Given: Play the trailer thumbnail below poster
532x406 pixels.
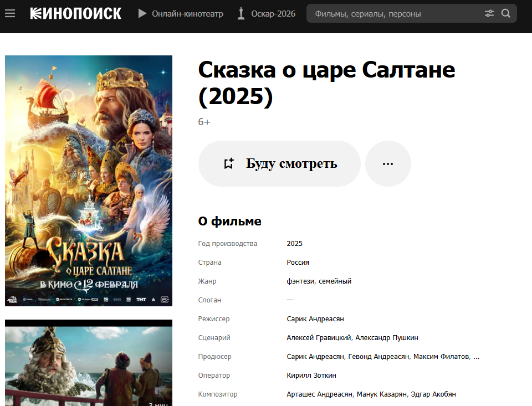Looking at the screenshot, I should pos(89,363).
